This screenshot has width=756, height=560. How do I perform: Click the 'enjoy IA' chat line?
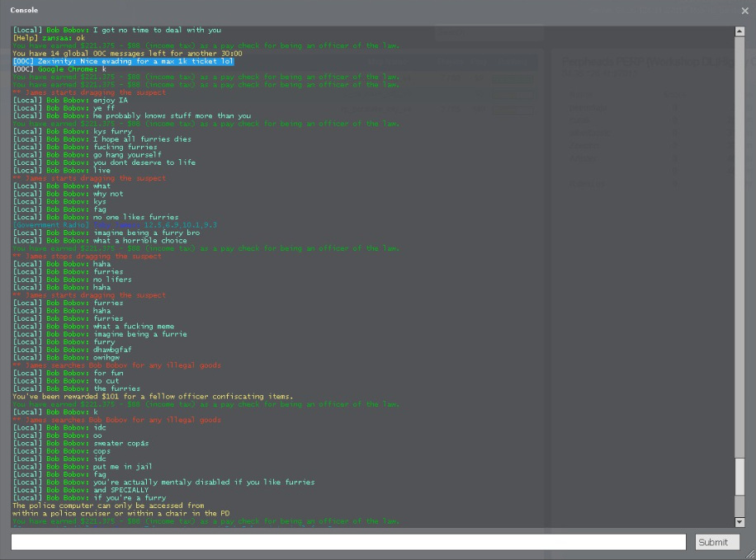coord(70,101)
